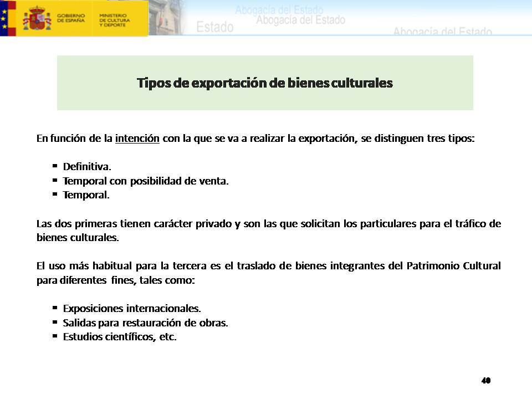The image size is (532, 399).
Task: Select bullet Estudios científicos, etc.
Action: [x=120, y=337]
